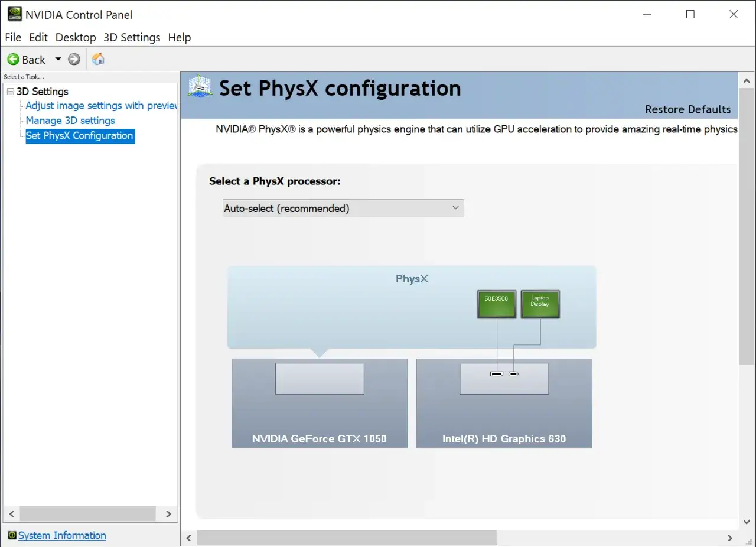Click the left display port connector on Intel GPU
This screenshot has height=547, width=756.
tap(497, 373)
